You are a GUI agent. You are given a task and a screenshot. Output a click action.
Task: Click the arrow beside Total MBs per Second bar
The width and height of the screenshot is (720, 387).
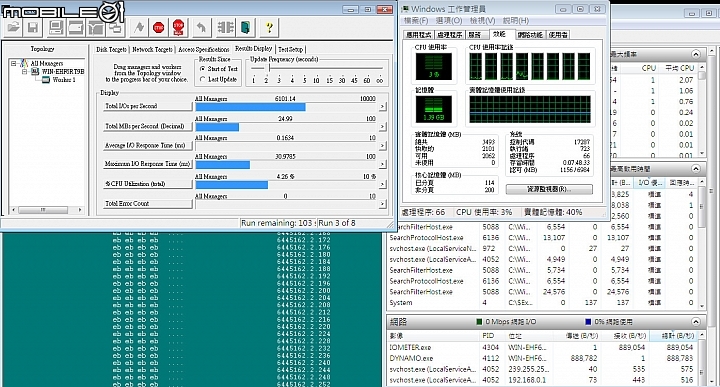pyautogui.click(x=382, y=126)
